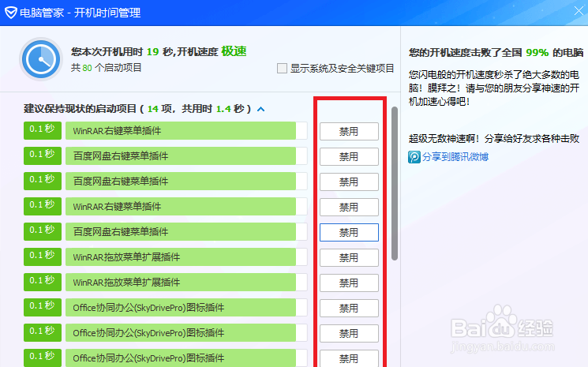
Task: Enable 显示系统及安全关键项目 checkbox
Action: click(282, 68)
